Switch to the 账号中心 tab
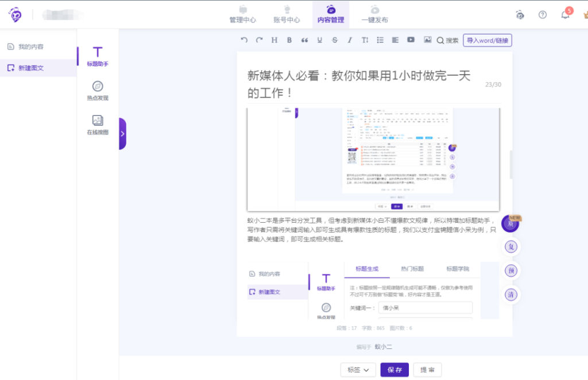The height and width of the screenshot is (380, 588). tap(286, 14)
